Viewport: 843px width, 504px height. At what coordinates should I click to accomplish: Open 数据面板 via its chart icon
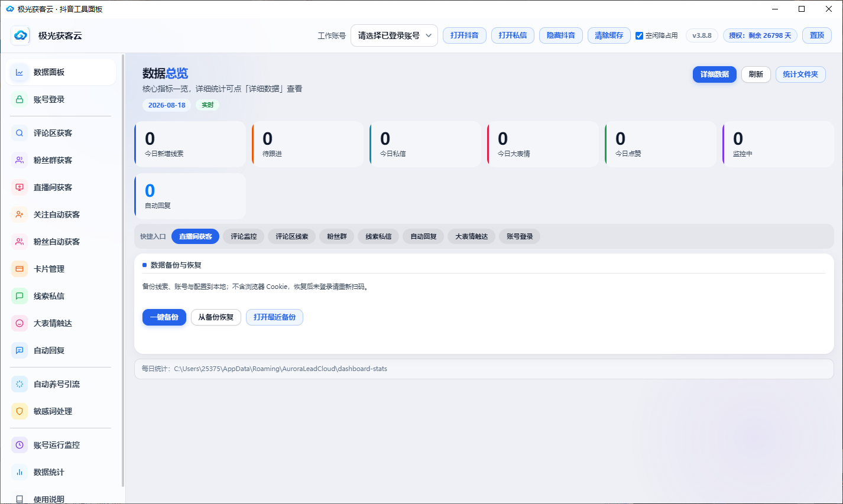20,72
